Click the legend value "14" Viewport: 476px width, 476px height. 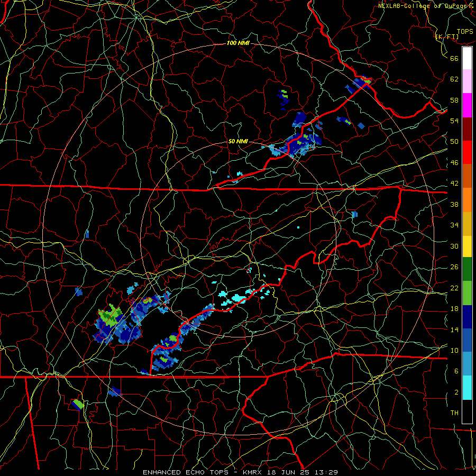coord(454,329)
